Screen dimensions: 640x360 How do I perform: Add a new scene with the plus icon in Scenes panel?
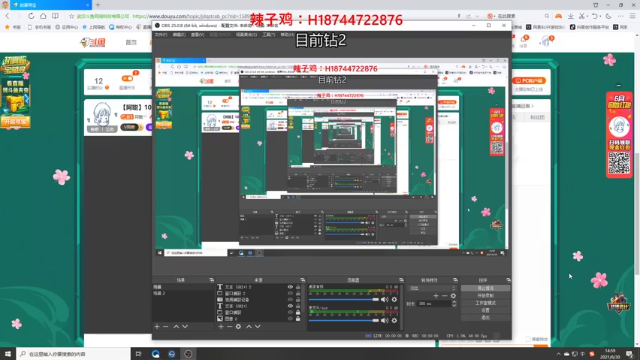click(157, 327)
